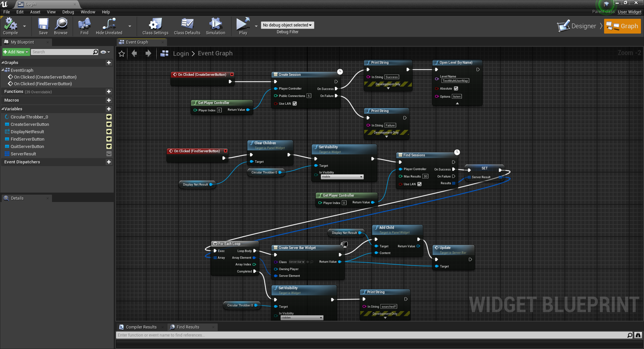Navigate back in graph history
The height and width of the screenshot is (349, 644).
[x=135, y=53]
